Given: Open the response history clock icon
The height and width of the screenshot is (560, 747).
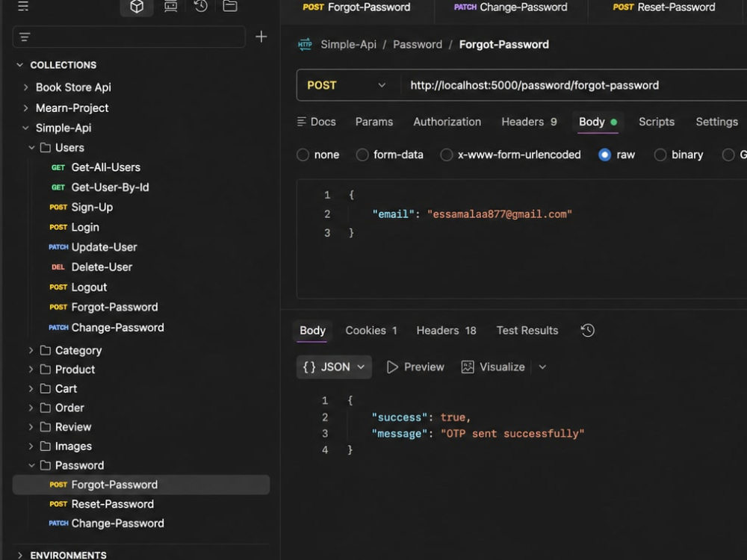Looking at the screenshot, I should pyautogui.click(x=587, y=331).
